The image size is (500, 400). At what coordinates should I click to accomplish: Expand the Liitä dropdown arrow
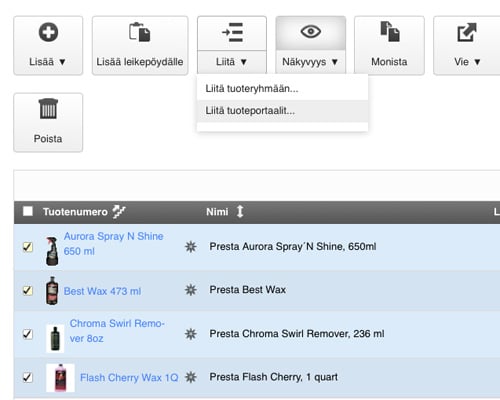(x=244, y=62)
